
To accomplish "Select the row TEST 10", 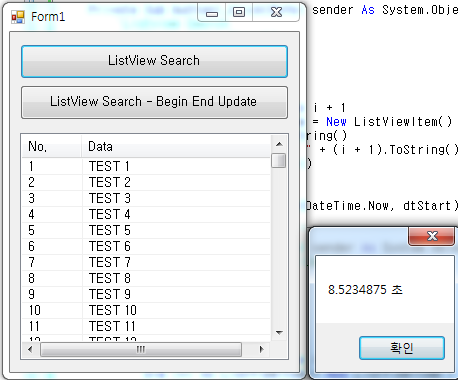I will click(146, 310).
